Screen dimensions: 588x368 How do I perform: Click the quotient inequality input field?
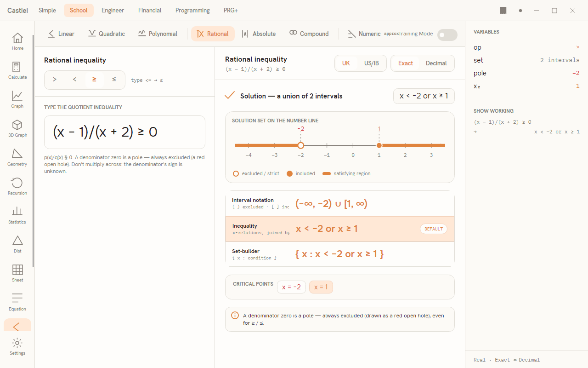click(124, 132)
